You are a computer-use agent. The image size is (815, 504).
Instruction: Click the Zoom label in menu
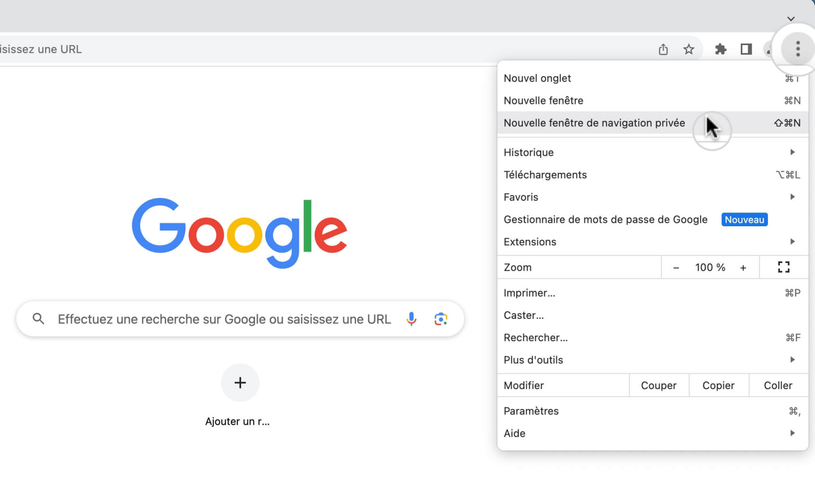point(517,267)
